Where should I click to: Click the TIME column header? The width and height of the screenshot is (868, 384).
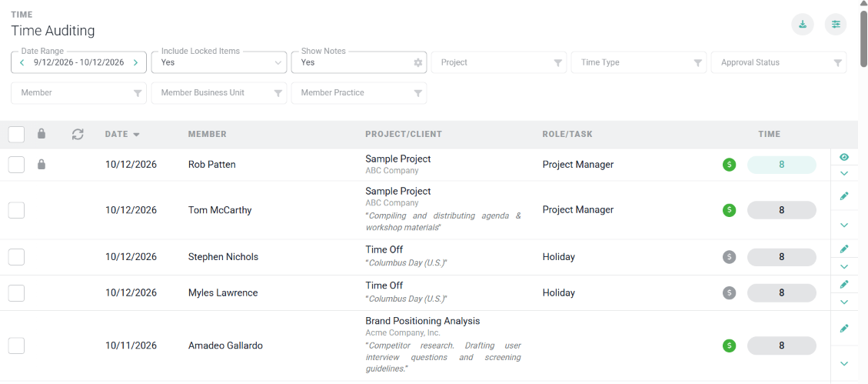point(770,134)
